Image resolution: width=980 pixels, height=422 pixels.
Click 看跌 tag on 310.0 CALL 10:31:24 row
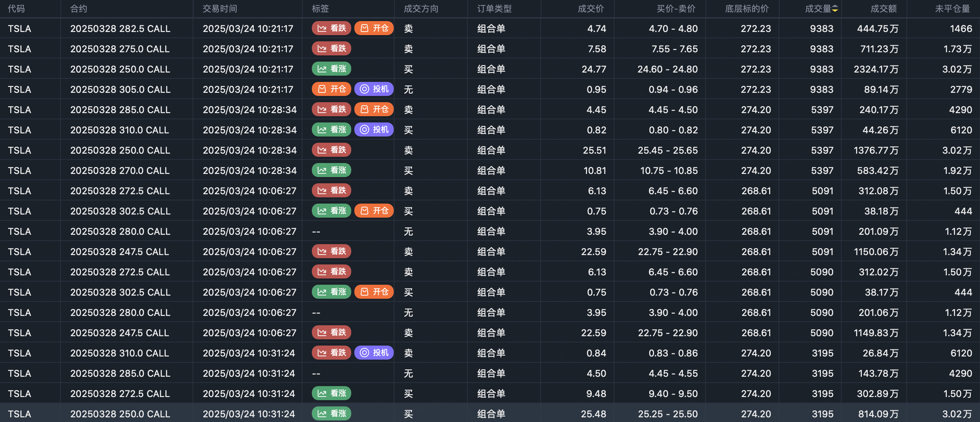point(332,353)
